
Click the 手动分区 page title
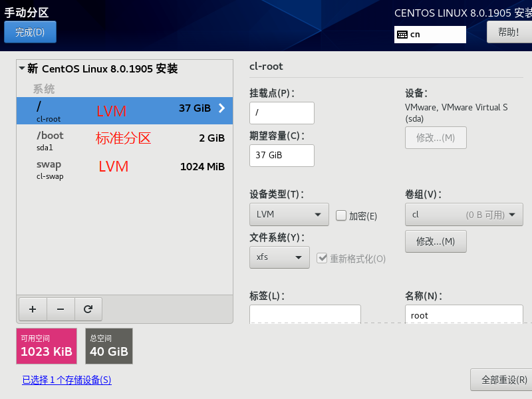[x=27, y=13]
